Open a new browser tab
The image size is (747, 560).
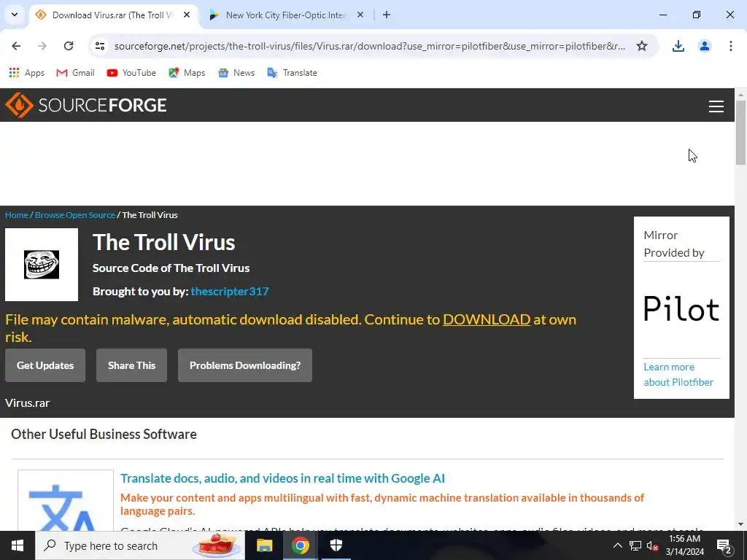point(387,15)
